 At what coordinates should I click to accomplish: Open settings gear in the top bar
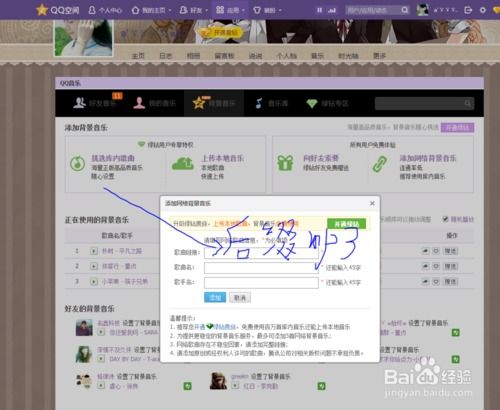[x=482, y=10]
